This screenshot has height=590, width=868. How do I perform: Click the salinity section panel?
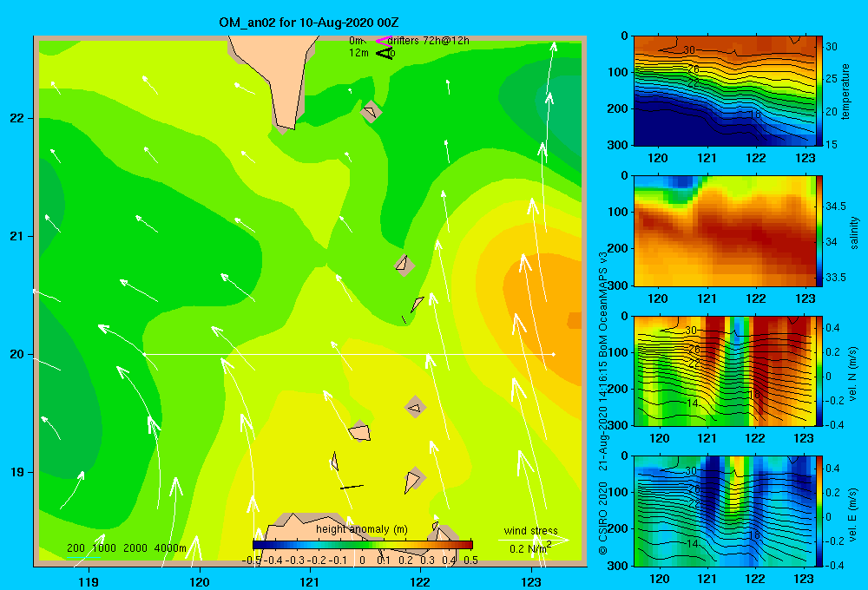tap(724, 231)
